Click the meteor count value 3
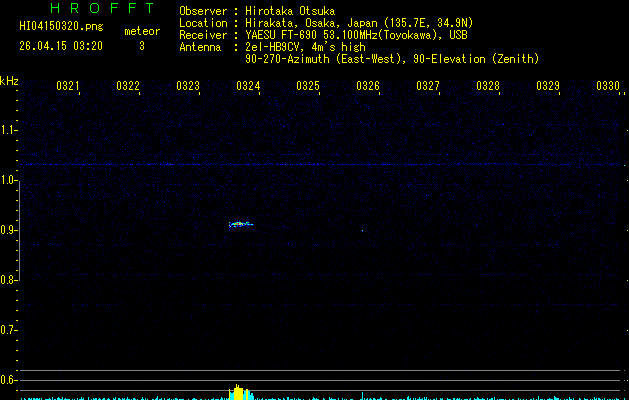 tap(142, 46)
